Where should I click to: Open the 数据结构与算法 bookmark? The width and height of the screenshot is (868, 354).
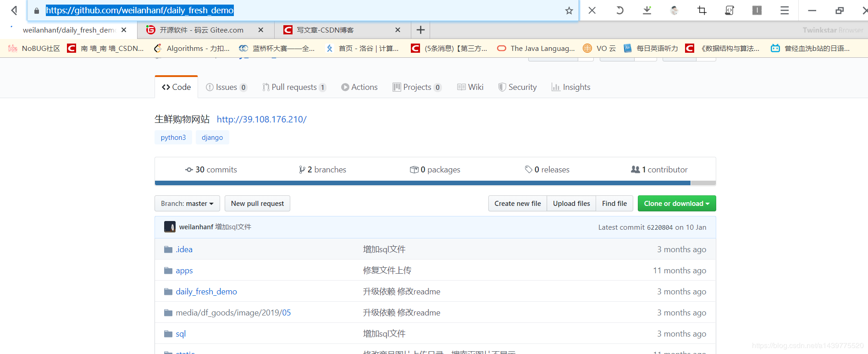coord(723,48)
